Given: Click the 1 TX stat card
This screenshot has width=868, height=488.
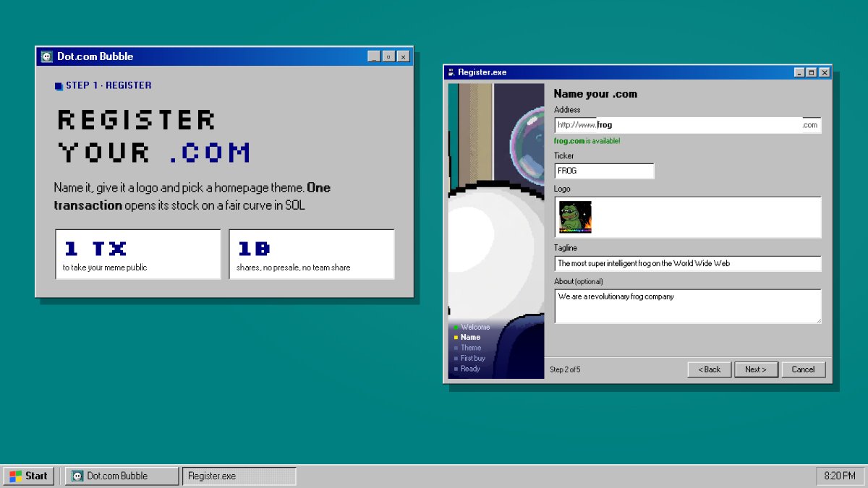Looking at the screenshot, I should (138, 254).
